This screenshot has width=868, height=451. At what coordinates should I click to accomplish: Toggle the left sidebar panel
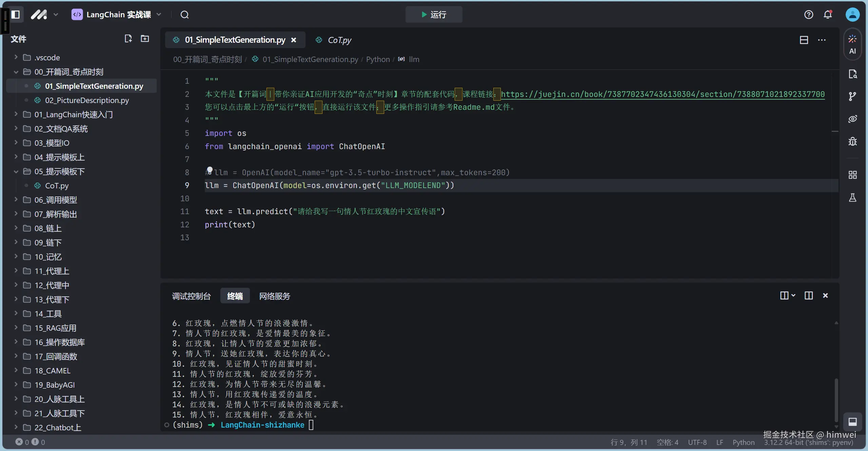(x=16, y=15)
